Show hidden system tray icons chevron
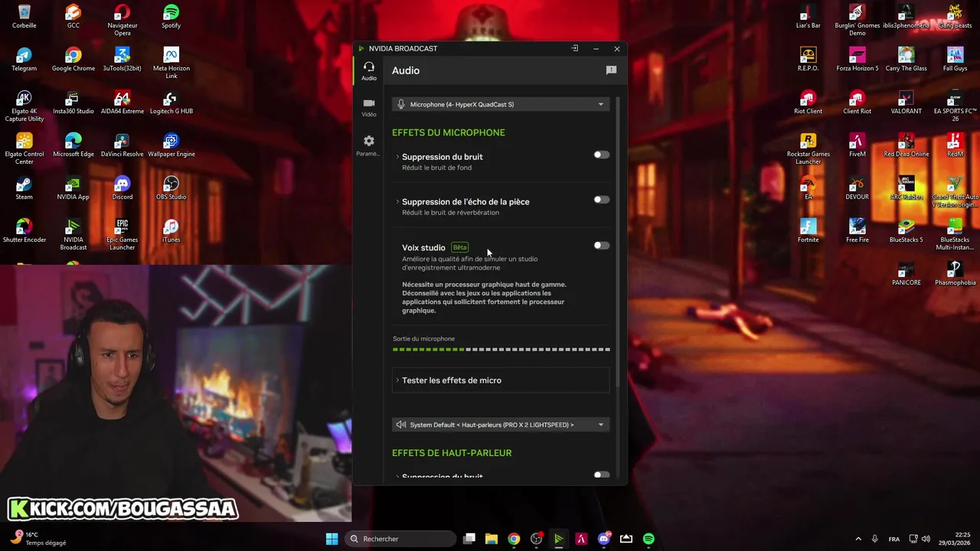This screenshot has height=551, width=980. pyautogui.click(x=858, y=539)
